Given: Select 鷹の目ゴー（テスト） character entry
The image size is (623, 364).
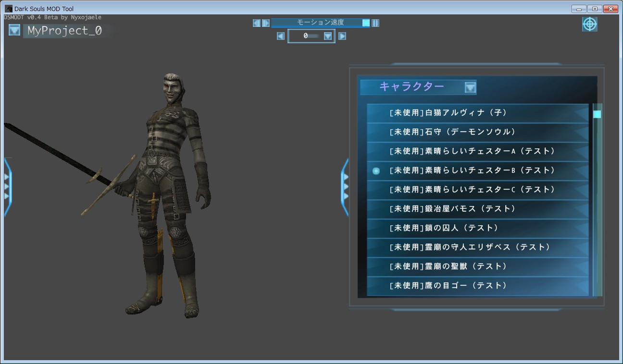Looking at the screenshot, I should (478, 286).
